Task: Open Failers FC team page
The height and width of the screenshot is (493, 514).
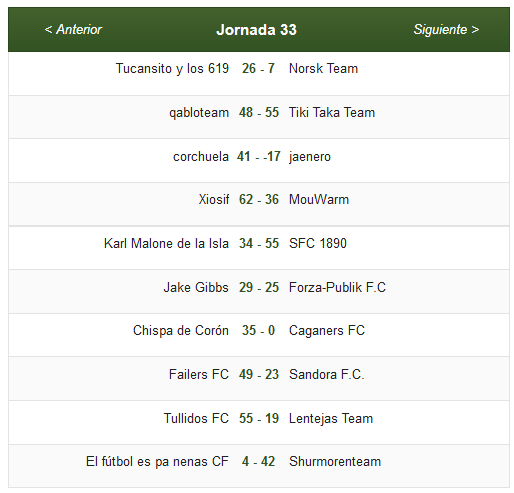Action: point(199,375)
